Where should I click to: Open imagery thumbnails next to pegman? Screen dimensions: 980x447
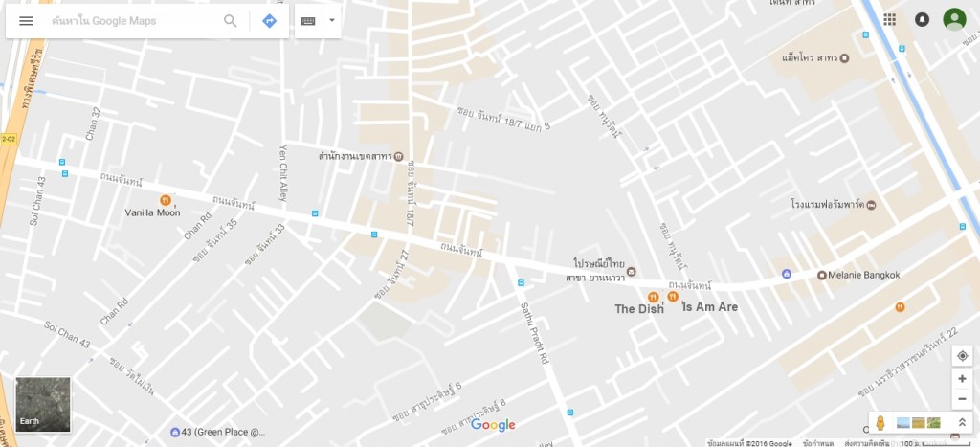click(918, 423)
